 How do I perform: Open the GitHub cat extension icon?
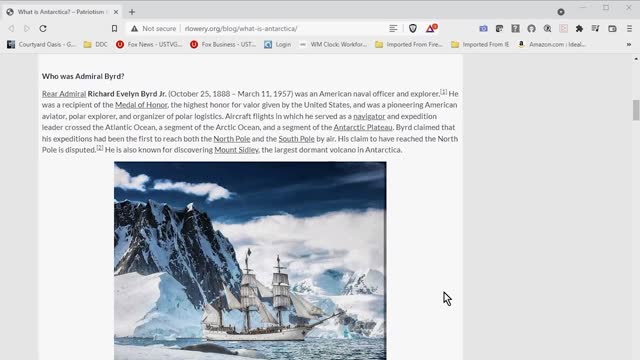click(x=531, y=29)
